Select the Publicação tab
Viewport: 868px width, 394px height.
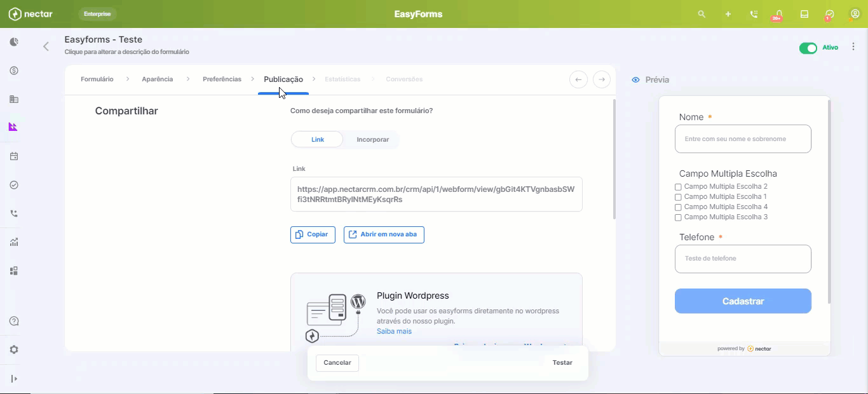coord(283,79)
